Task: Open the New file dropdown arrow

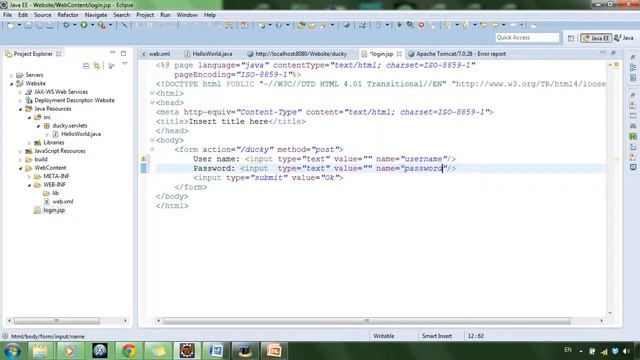Action: (19, 25)
